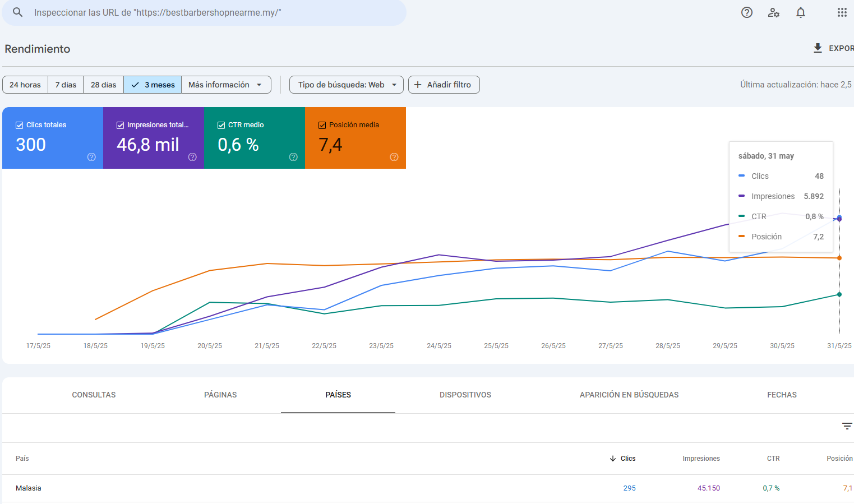Toggle CTR medio checkbox
The width and height of the screenshot is (854, 504).
click(221, 125)
